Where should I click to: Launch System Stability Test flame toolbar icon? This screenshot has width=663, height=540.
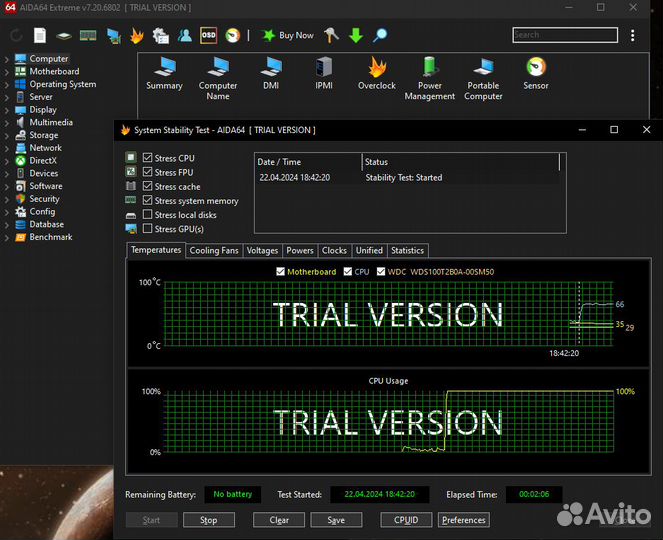click(x=137, y=36)
